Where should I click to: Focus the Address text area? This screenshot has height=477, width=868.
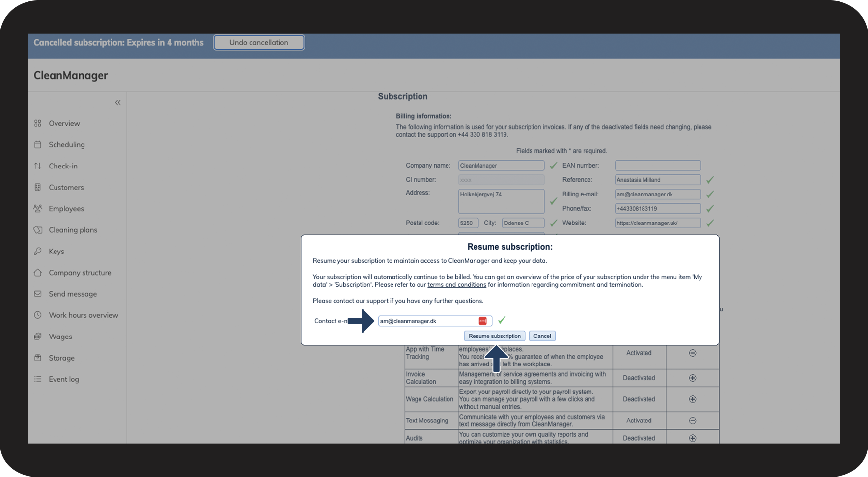point(501,201)
